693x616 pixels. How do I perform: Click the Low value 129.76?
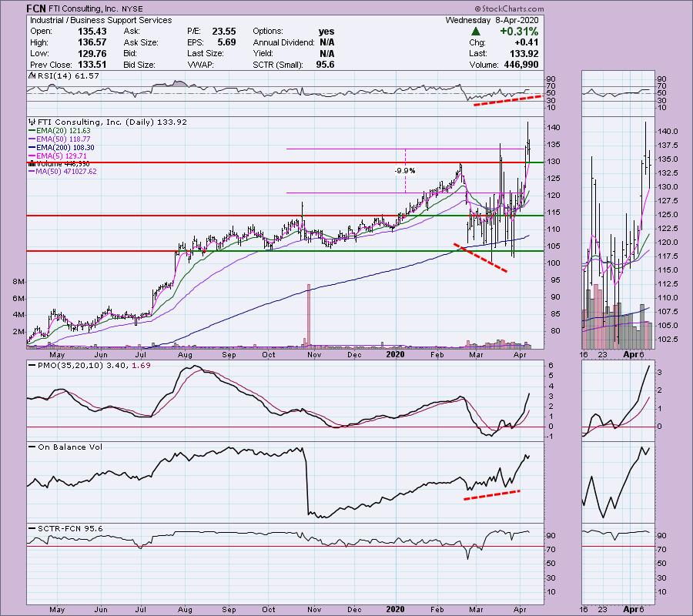point(92,53)
